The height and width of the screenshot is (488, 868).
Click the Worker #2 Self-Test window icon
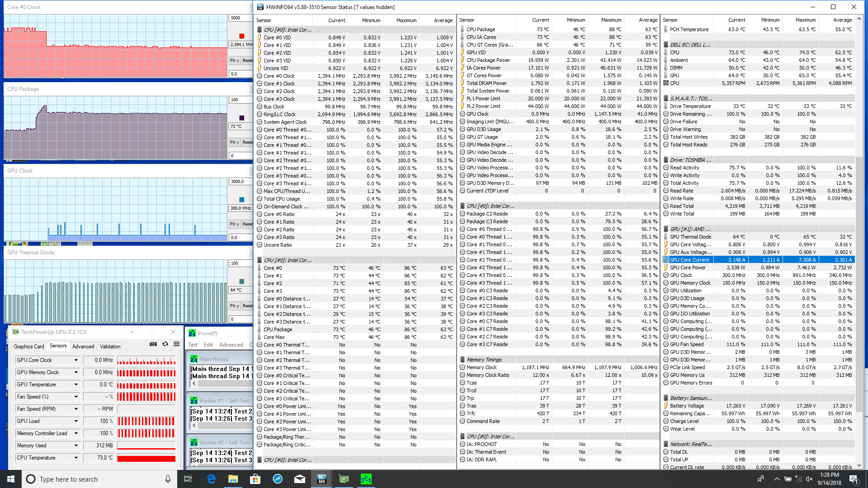194,443
